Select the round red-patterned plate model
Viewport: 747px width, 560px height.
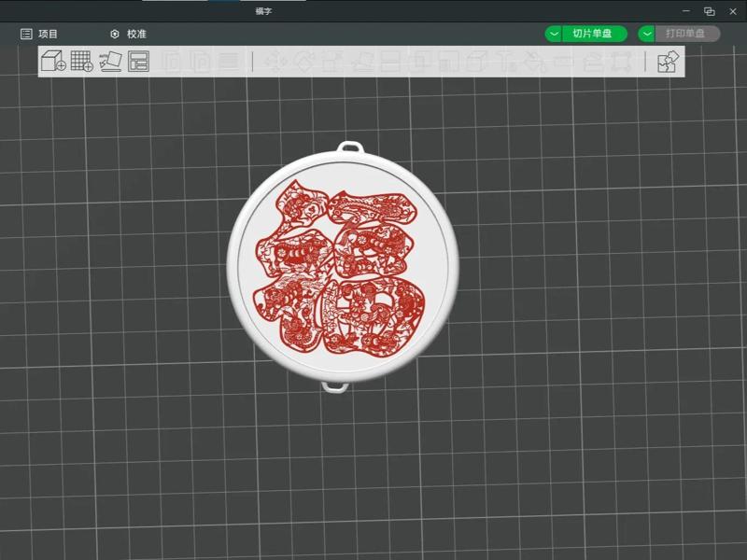tap(342, 267)
